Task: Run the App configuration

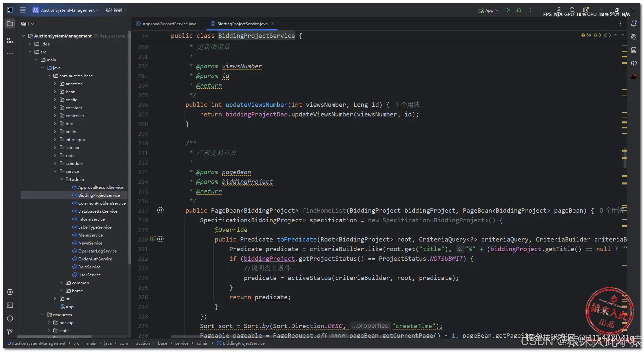Action: coord(508,10)
